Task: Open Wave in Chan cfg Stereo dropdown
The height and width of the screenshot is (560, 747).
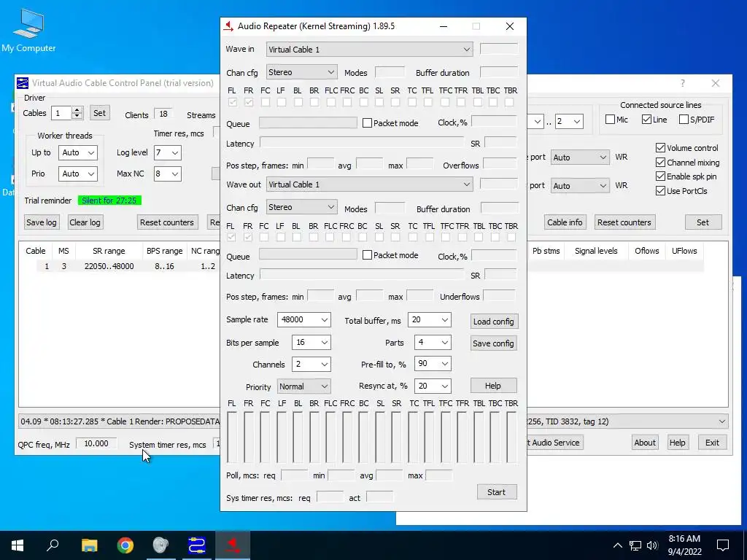Action: (301, 72)
